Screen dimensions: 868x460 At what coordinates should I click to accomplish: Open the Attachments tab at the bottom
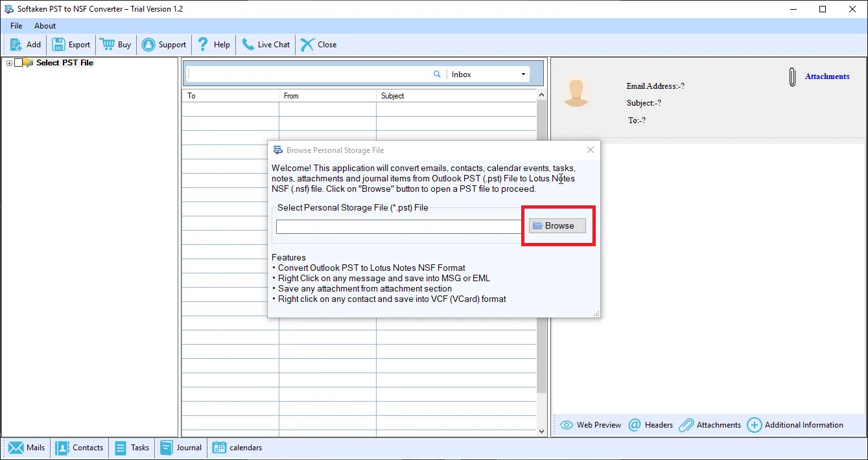[710, 425]
